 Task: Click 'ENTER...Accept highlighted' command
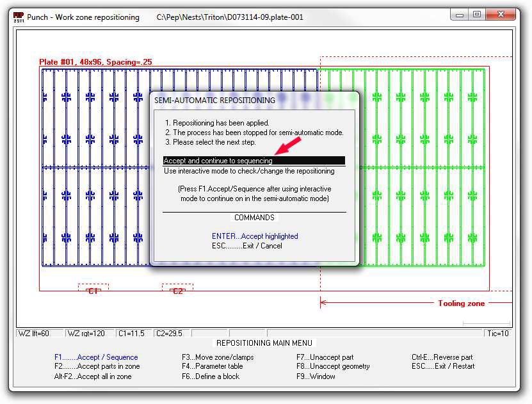click(x=255, y=236)
